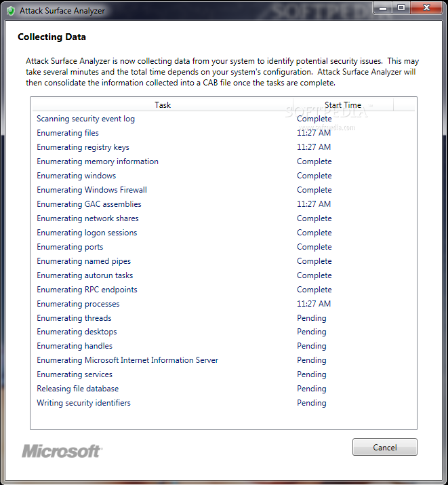Select Writing security identifiers task
The image size is (448, 485).
[x=224, y=403]
